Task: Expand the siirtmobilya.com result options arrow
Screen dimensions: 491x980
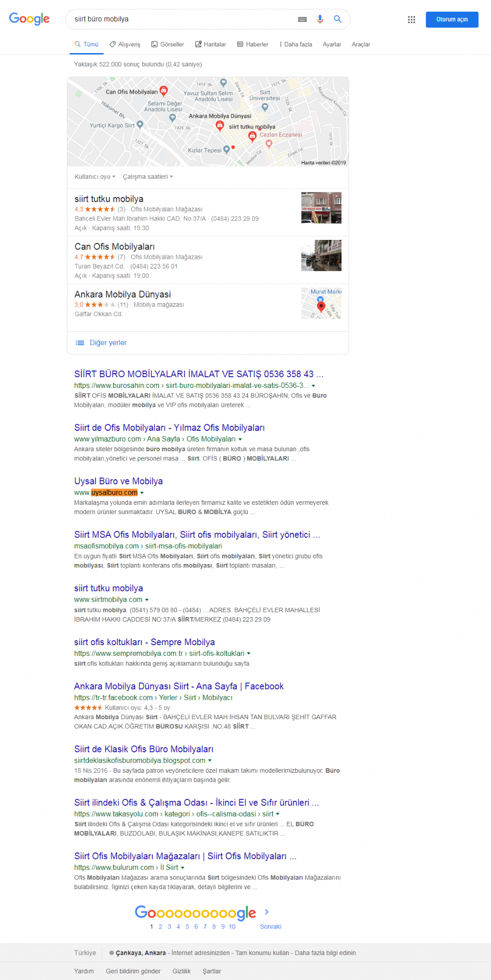Action: [147, 600]
